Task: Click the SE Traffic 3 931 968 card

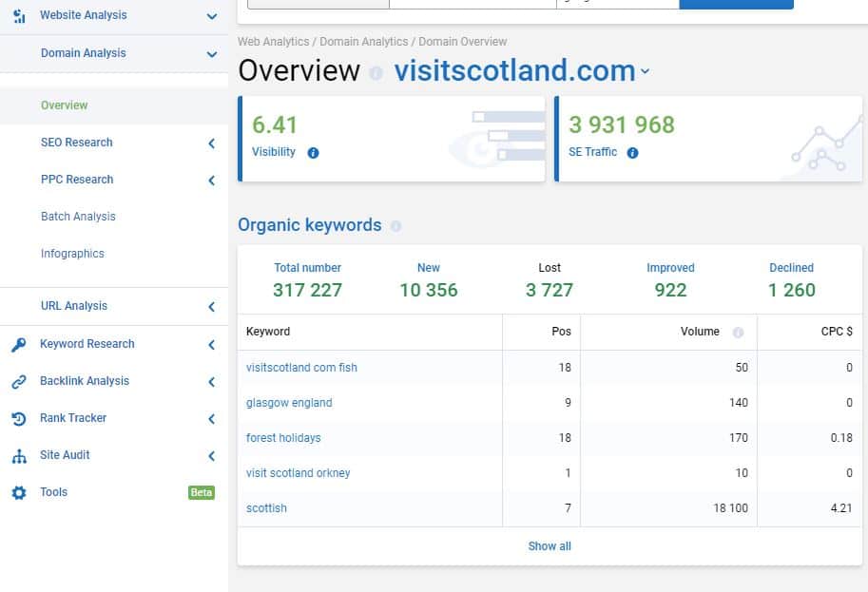Action: click(708, 139)
